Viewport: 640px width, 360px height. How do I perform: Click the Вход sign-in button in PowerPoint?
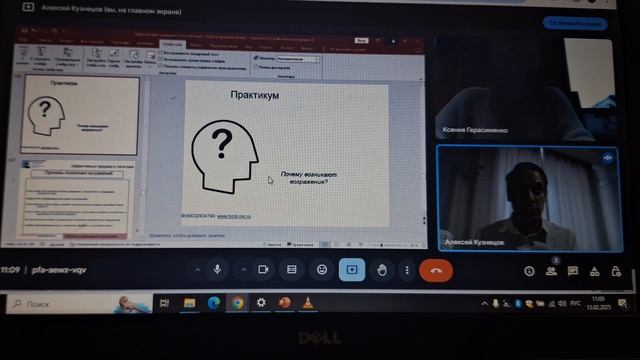tap(361, 40)
